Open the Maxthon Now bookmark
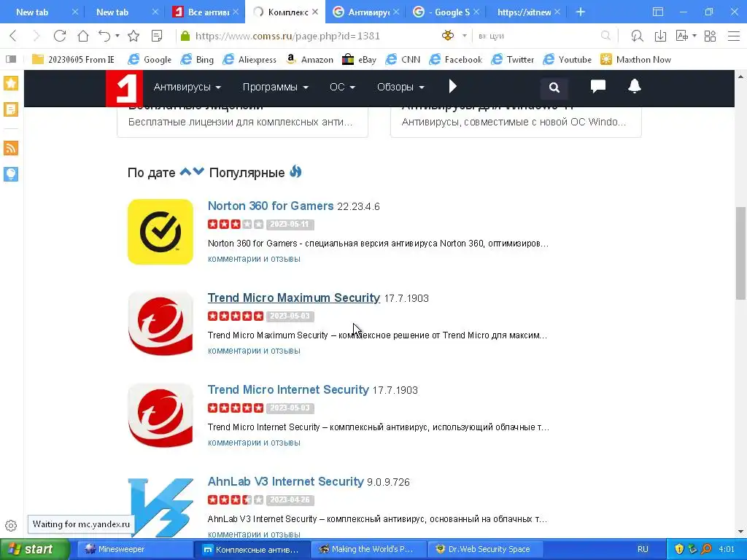 635,59
